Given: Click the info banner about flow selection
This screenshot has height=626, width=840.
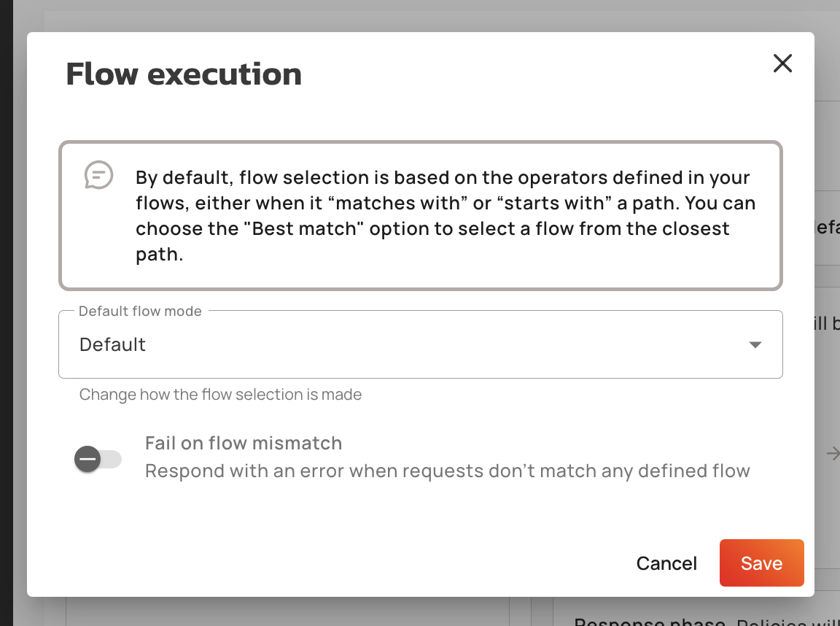Looking at the screenshot, I should [x=420, y=215].
